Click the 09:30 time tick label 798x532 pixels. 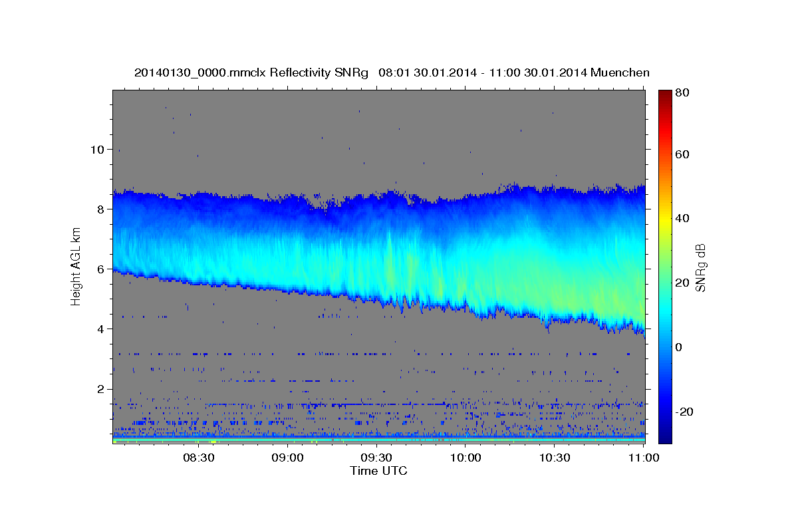377,458
